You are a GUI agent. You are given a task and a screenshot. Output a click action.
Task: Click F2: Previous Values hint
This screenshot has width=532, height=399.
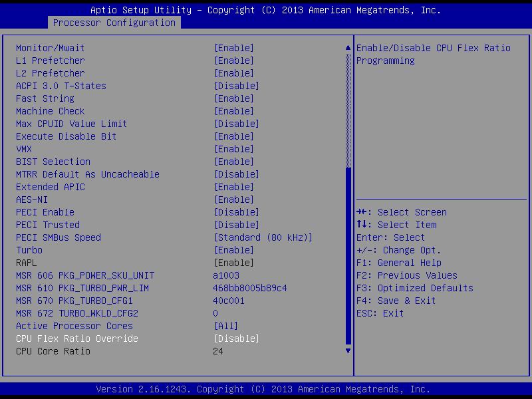click(407, 275)
